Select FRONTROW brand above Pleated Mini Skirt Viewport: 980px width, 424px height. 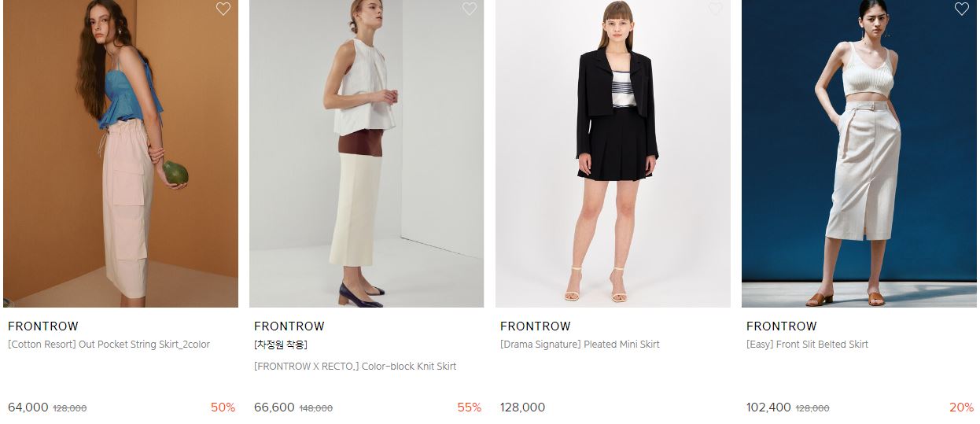point(536,326)
